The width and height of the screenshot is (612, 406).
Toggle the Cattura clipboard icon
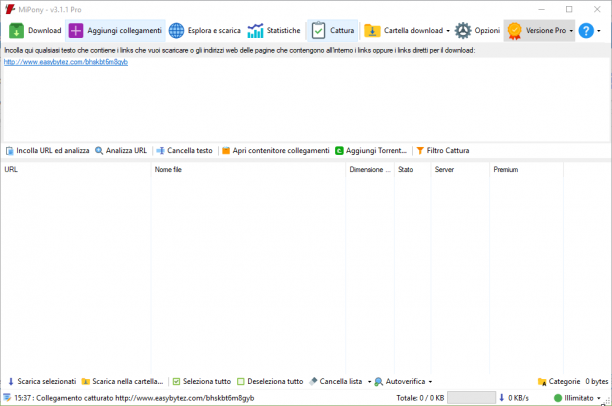(x=318, y=30)
